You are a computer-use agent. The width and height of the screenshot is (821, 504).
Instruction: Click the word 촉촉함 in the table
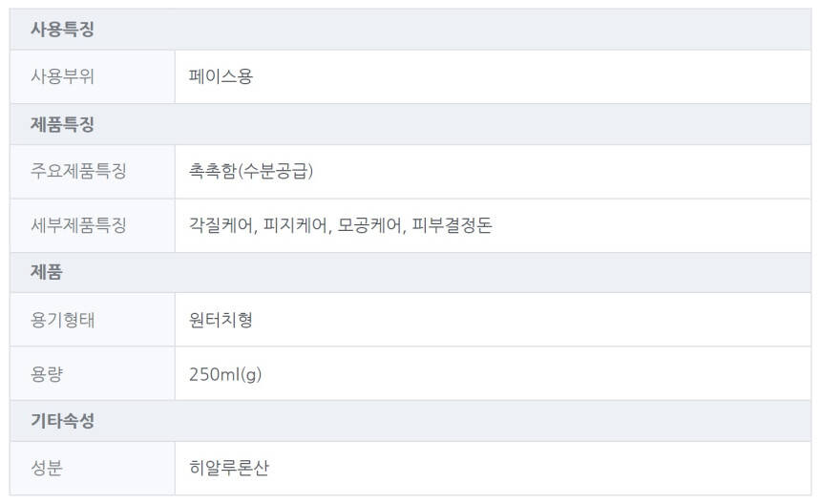pos(212,172)
